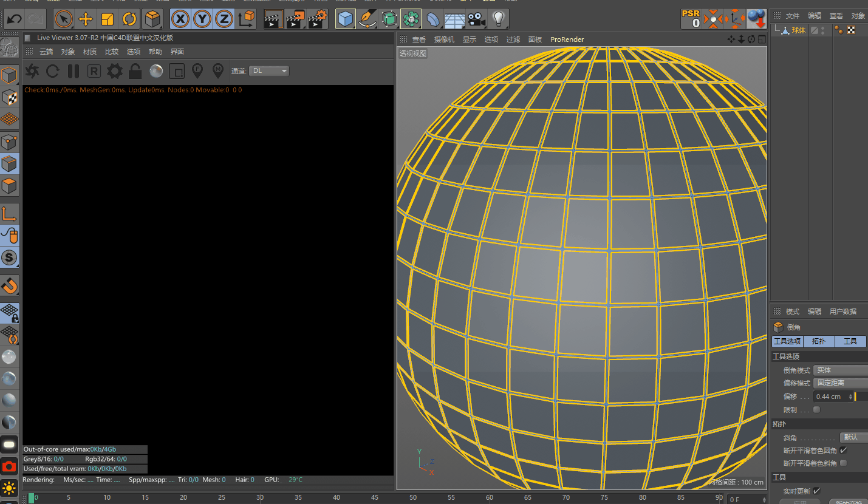Toggle visibility dots for the 球体 object
The width and height of the screenshot is (868, 504).
point(823,30)
